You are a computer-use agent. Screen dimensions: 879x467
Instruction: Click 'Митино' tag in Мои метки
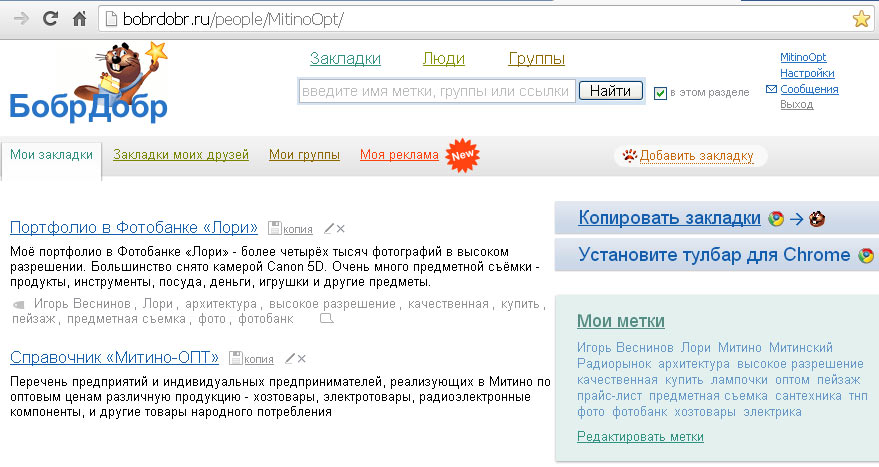[740, 348]
